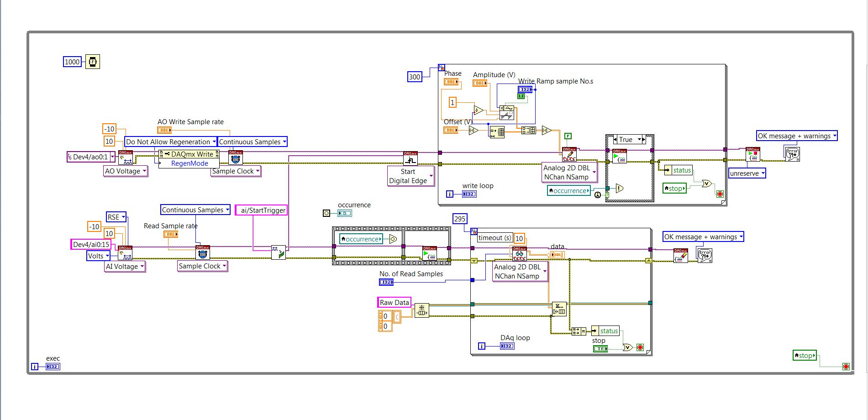The image size is (868, 420).
Task: Click the False boolean constant above DAQmx Write
Action: coord(568,136)
